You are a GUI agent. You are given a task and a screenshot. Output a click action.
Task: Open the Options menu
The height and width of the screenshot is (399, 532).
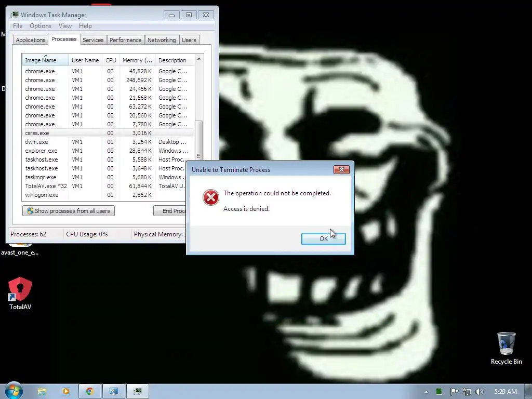tap(41, 26)
